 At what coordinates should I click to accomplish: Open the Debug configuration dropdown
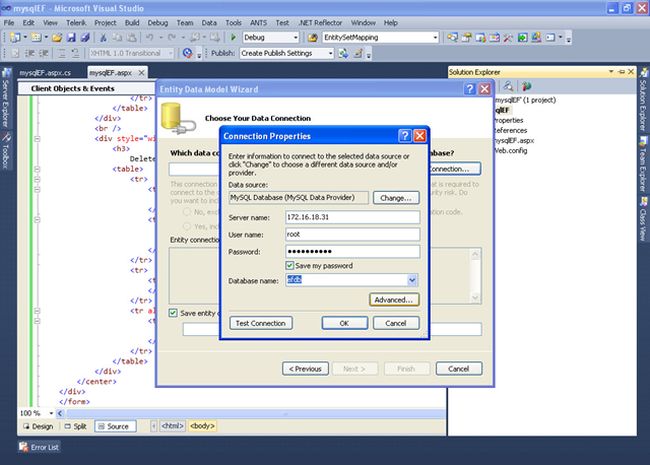coord(270,38)
